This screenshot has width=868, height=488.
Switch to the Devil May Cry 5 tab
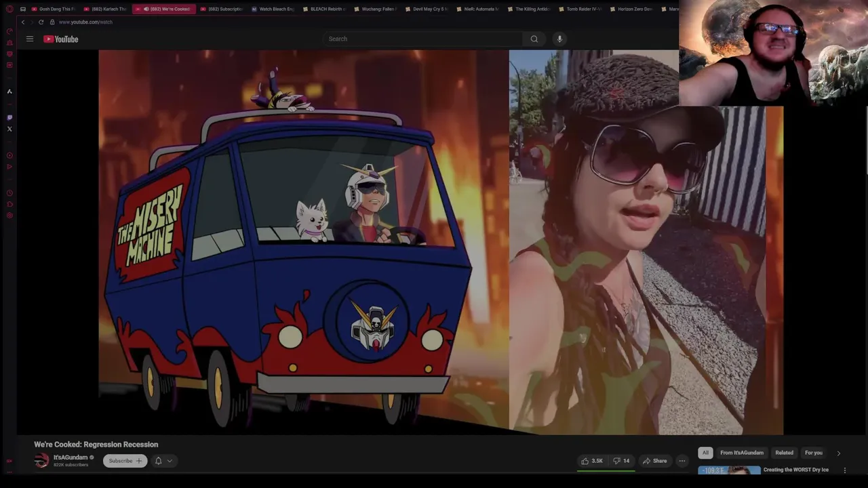pos(426,9)
